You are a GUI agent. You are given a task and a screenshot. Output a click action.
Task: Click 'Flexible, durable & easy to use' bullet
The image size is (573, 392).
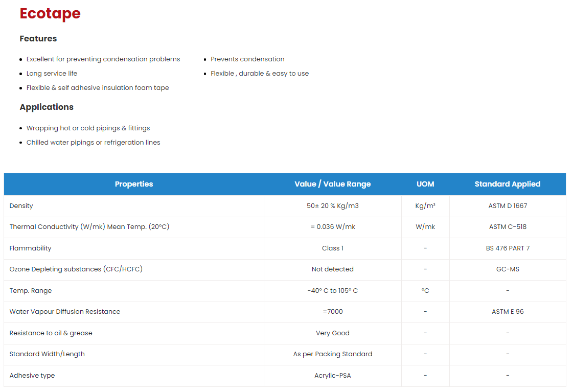pos(260,74)
